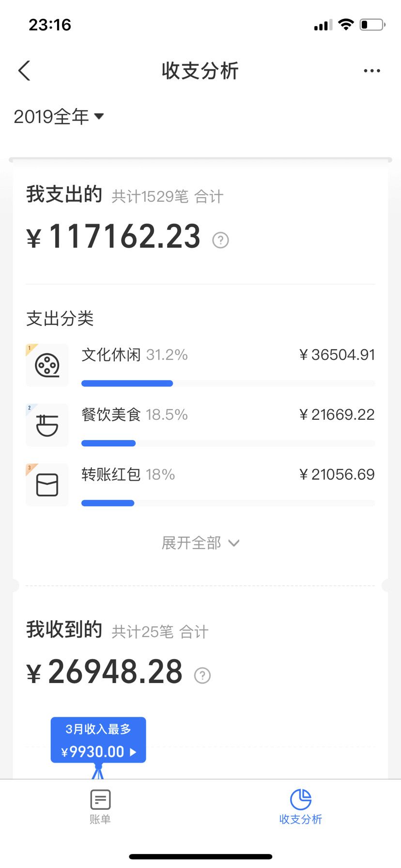401x868 pixels.
Task: Tap the 账单 bill list icon
Action: [x=100, y=799]
